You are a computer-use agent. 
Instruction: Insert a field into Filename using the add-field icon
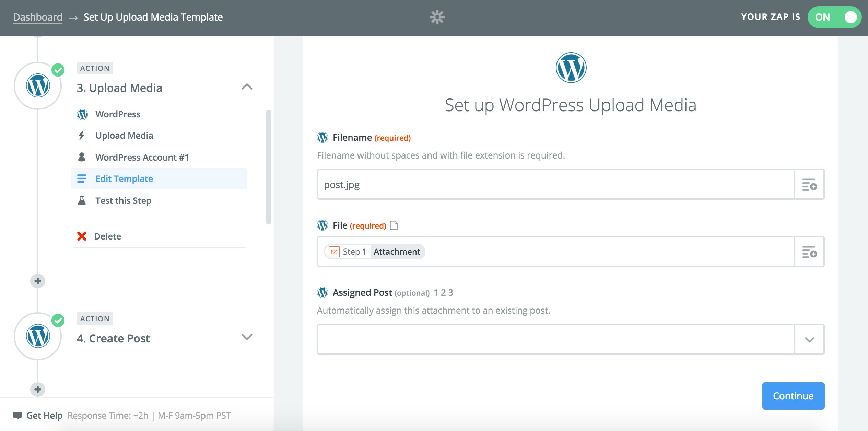pos(809,185)
